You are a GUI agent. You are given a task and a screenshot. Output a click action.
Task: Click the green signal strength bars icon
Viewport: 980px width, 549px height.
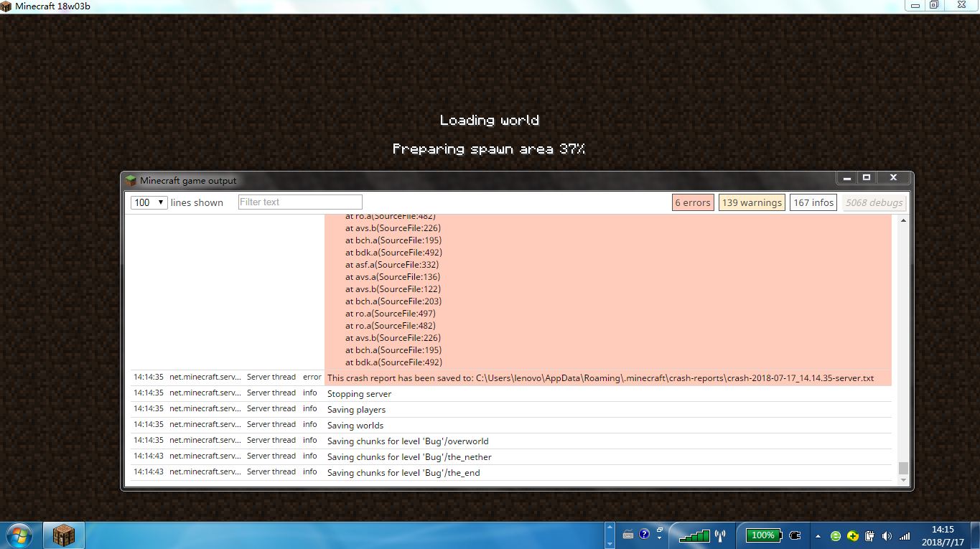694,535
